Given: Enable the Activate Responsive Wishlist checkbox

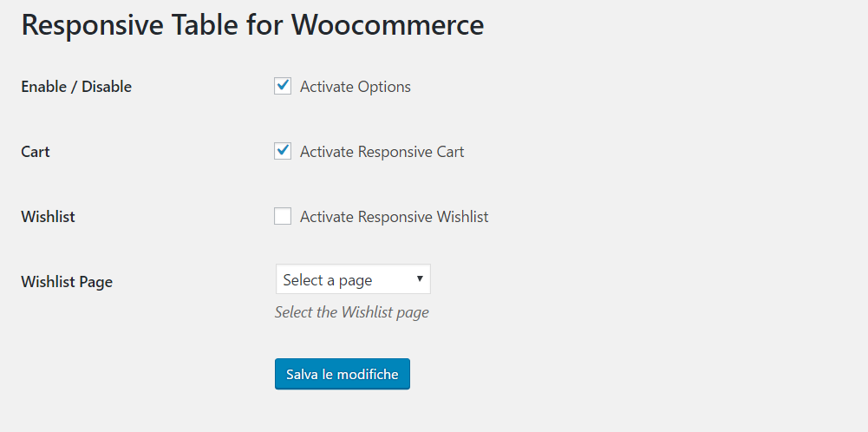Looking at the screenshot, I should (283, 216).
